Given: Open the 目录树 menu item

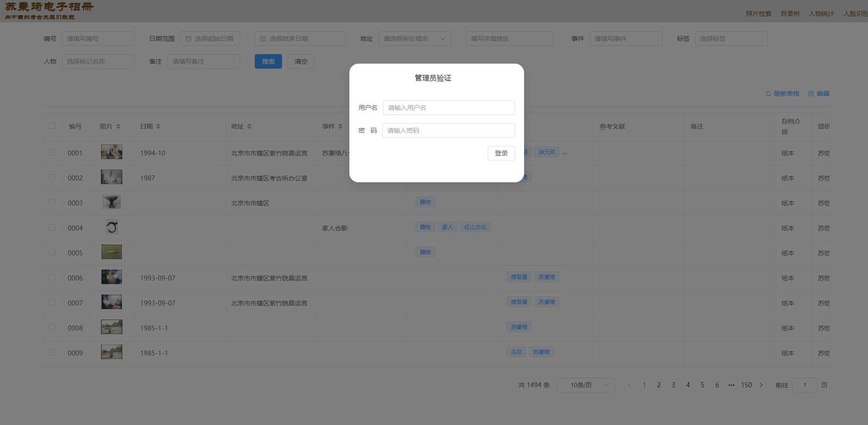Looking at the screenshot, I should coord(790,14).
